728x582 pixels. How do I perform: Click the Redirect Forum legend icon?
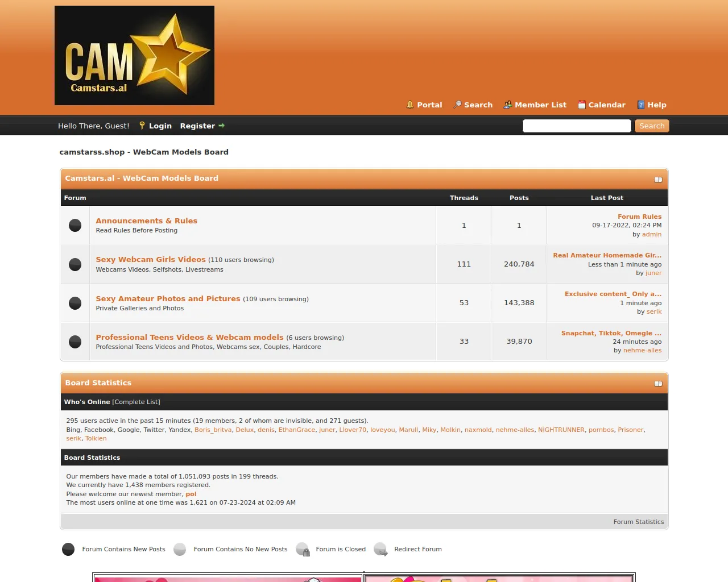click(x=380, y=549)
